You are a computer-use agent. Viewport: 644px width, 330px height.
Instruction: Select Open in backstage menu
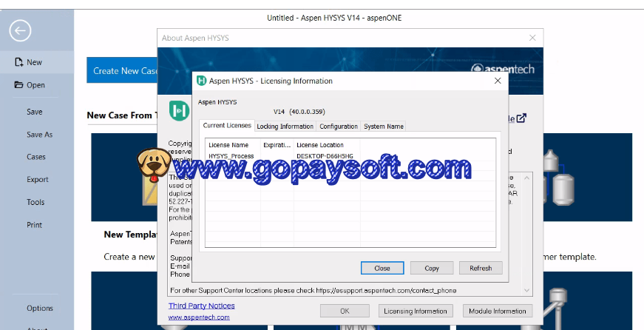36,85
